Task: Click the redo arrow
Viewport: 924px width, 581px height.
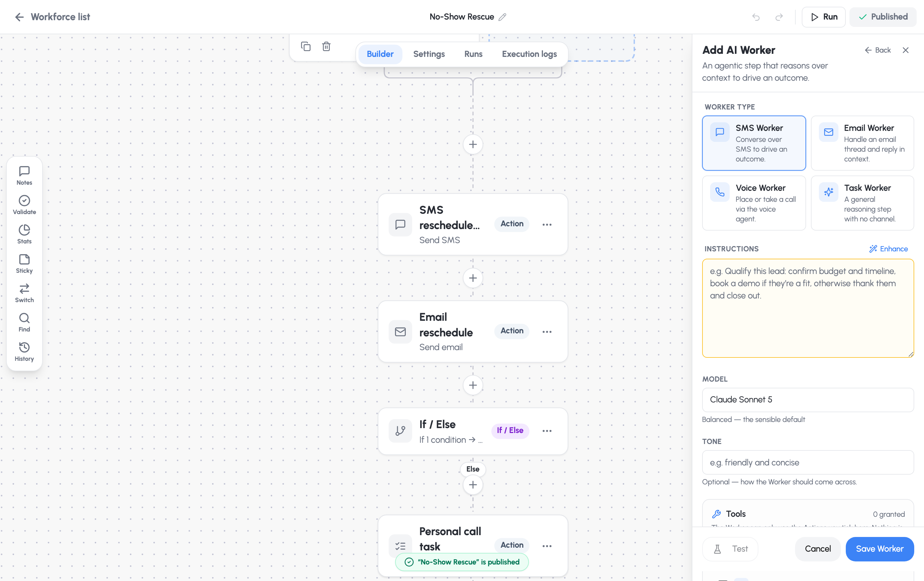Action: (x=779, y=17)
